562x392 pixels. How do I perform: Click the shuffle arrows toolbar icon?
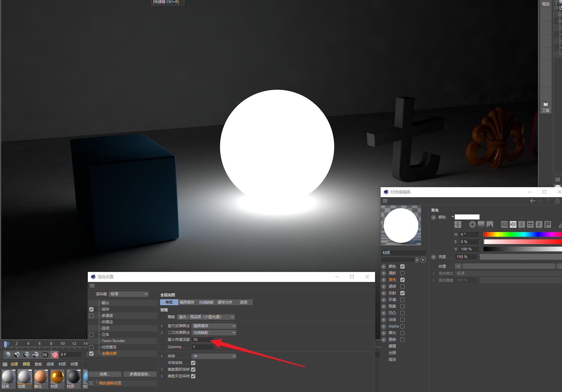[x=45, y=354]
